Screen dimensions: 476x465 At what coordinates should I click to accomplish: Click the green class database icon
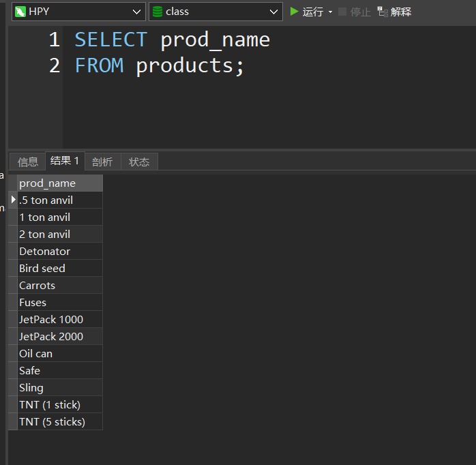[158, 12]
